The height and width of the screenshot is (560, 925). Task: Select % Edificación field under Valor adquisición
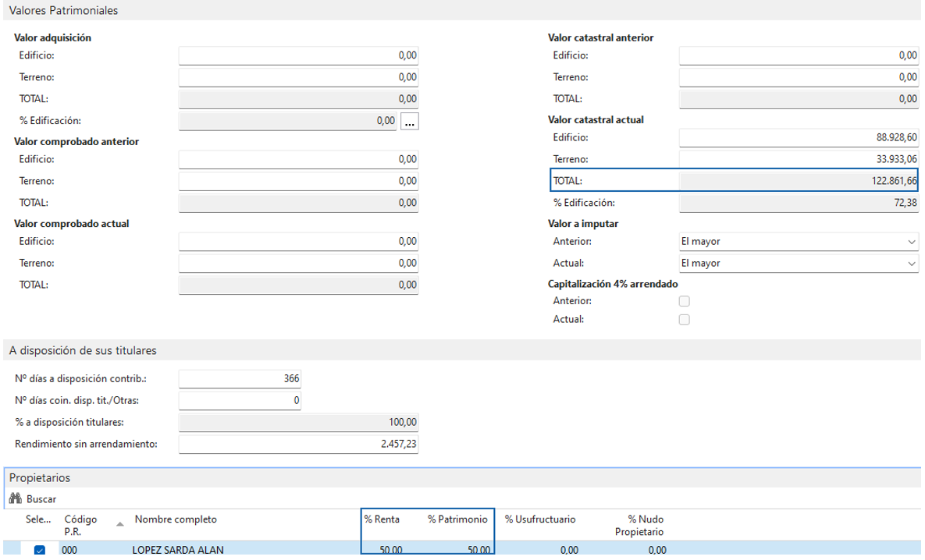(288, 121)
